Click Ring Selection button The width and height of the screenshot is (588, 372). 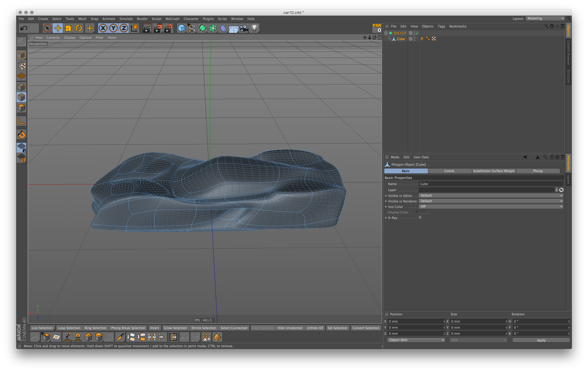[95, 328]
